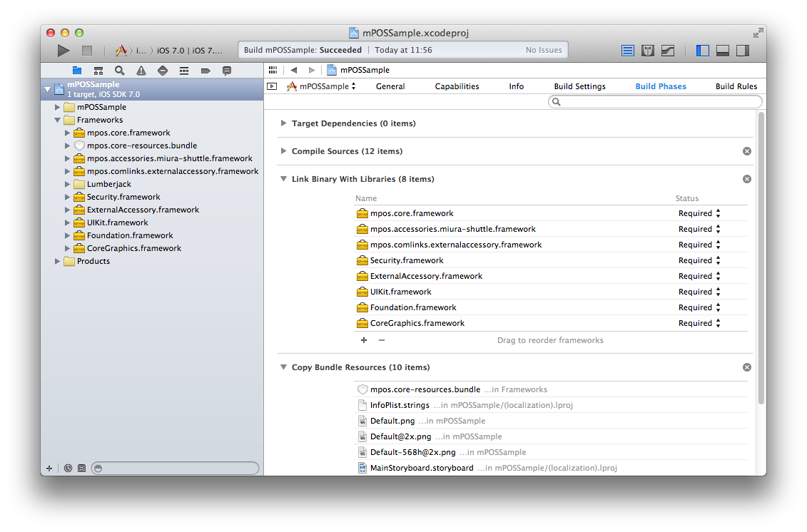The width and height of the screenshot is (807, 532).
Task: Filter navigator by recent files
Action: click(x=68, y=469)
